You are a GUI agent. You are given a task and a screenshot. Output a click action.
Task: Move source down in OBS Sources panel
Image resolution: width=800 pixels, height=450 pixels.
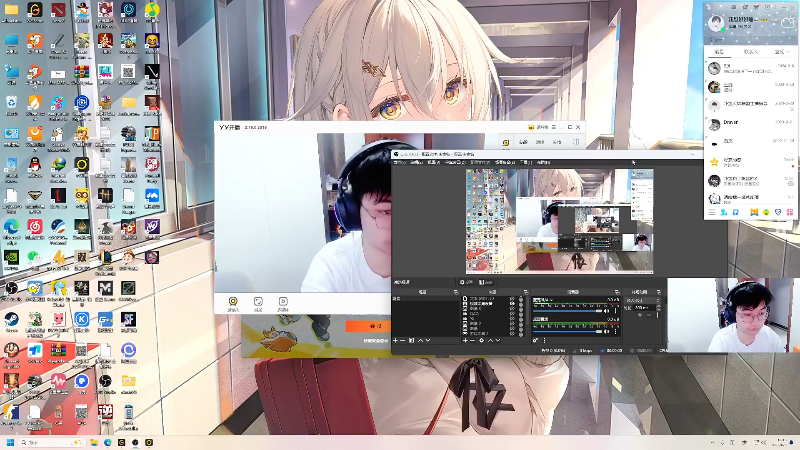pos(497,340)
